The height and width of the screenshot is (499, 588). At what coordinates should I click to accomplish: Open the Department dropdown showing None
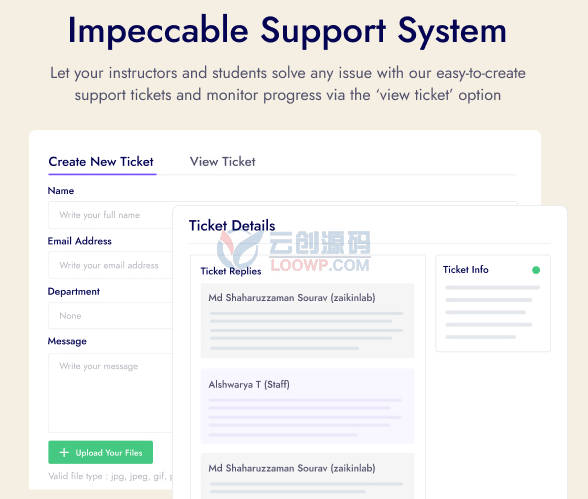pos(110,316)
